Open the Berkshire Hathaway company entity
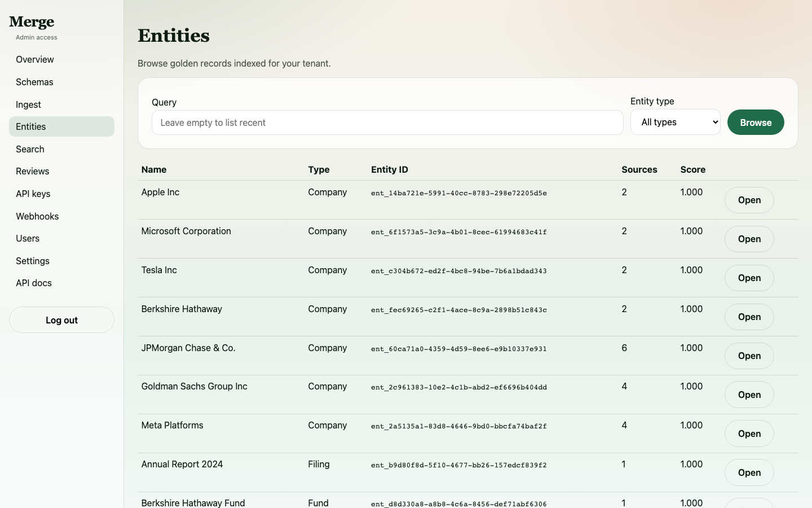Viewport: 812px width, 508px height. coord(749,317)
